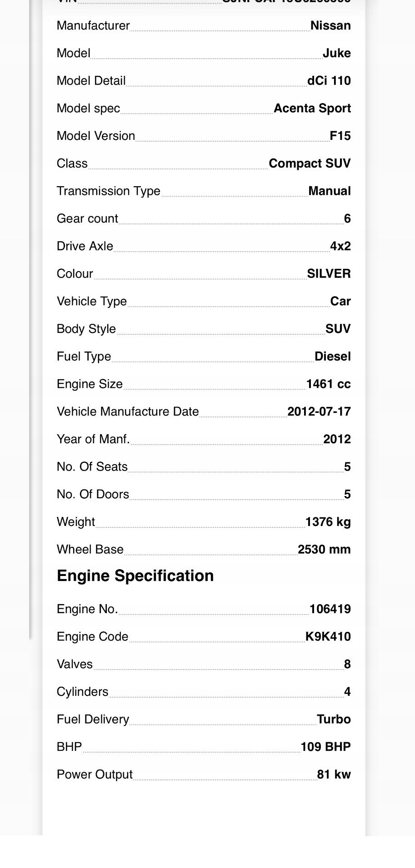Select the engine number 106419

click(x=330, y=609)
